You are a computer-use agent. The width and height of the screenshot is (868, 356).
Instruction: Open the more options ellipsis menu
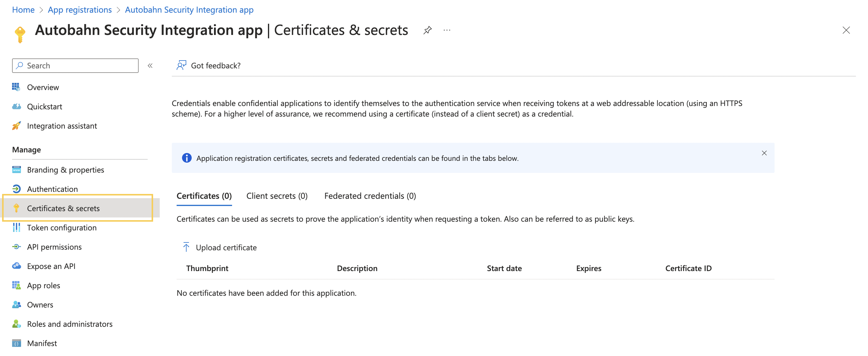pos(447,30)
